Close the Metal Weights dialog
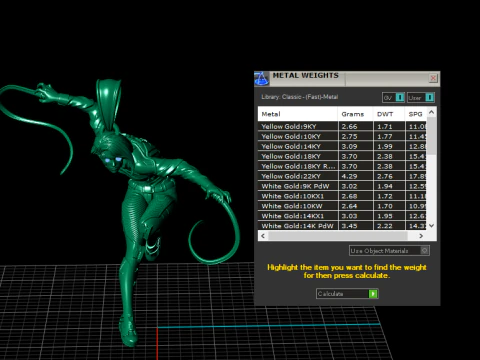Viewport: 480px width, 360px height. [433, 78]
